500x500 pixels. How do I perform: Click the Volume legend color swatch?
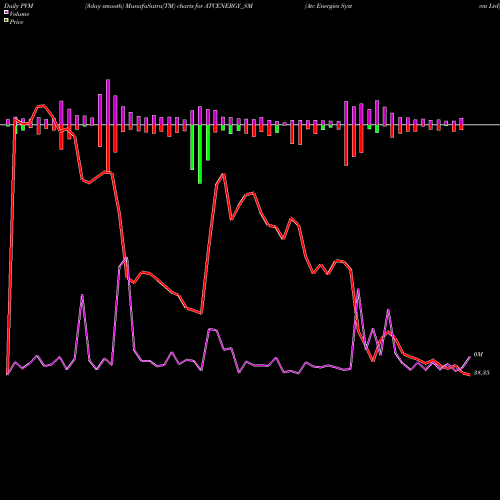coord(6,13)
